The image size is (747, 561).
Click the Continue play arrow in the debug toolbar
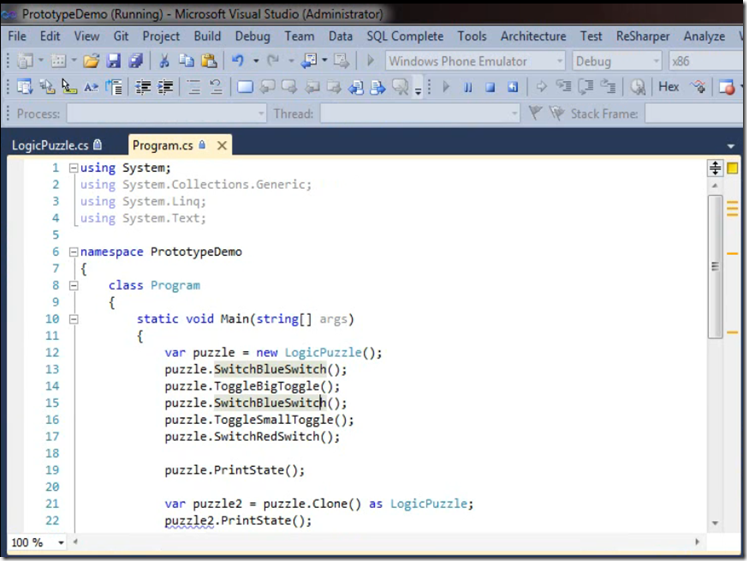pos(446,87)
